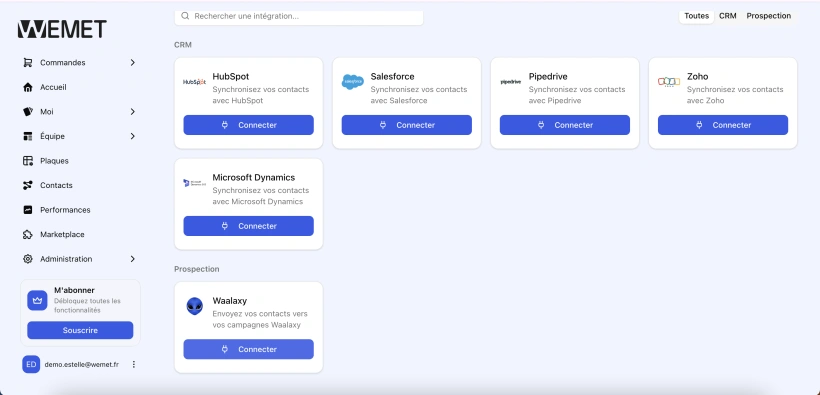
Task: Click the Salesforce card title
Action: point(392,76)
